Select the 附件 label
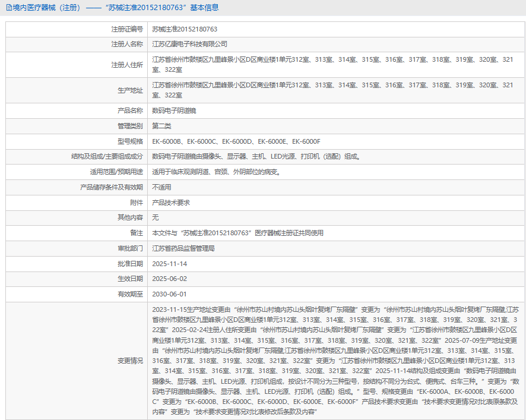526x420 pixels. pos(137,203)
